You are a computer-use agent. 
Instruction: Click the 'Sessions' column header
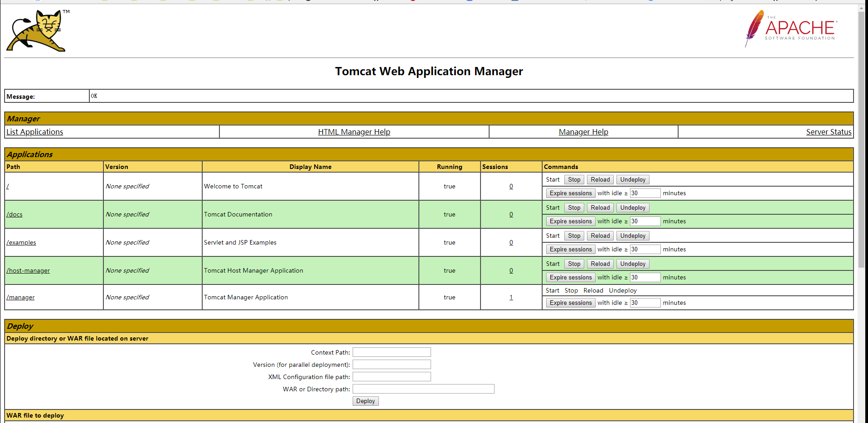point(495,167)
